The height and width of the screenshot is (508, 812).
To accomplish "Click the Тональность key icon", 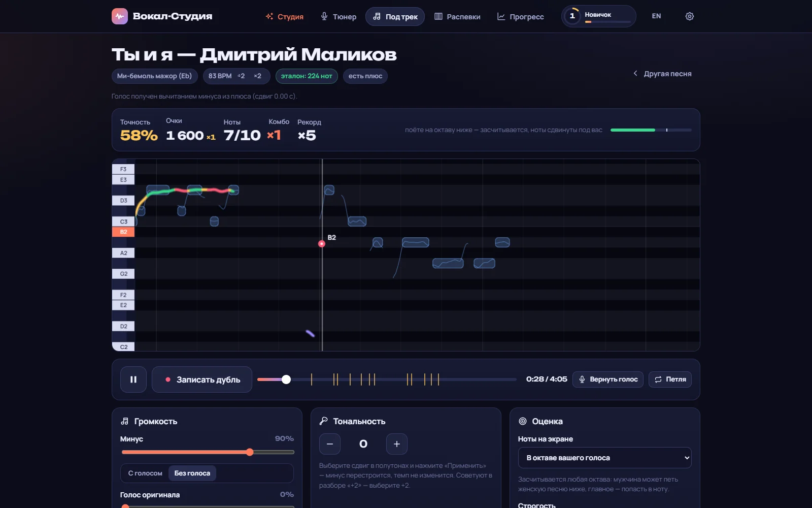I will (324, 421).
